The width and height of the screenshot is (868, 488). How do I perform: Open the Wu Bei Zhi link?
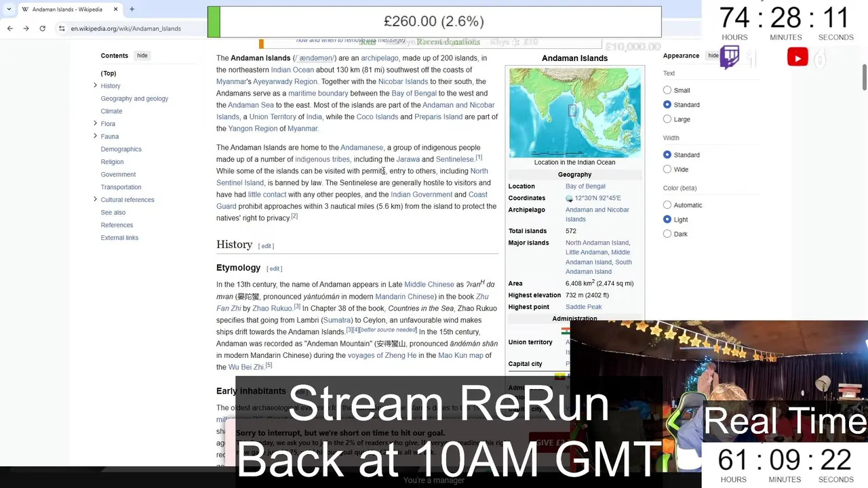coord(245,367)
